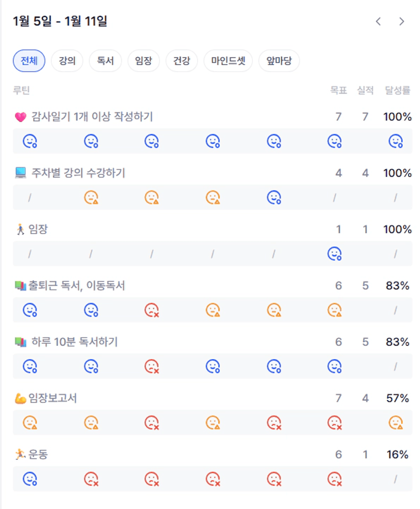Filter by 임장 category chip
The height and width of the screenshot is (509, 420).
point(144,61)
